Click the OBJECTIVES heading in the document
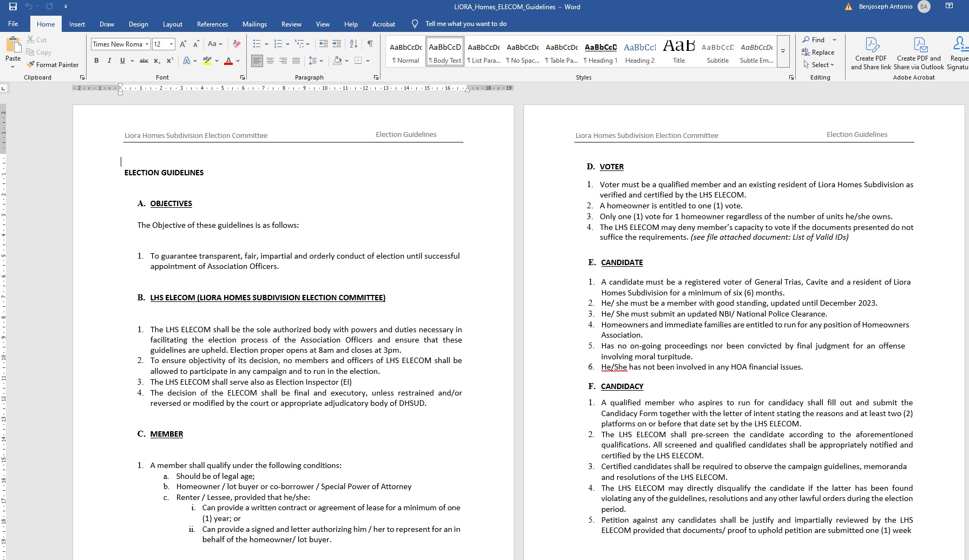The image size is (969, 560). 171,203
